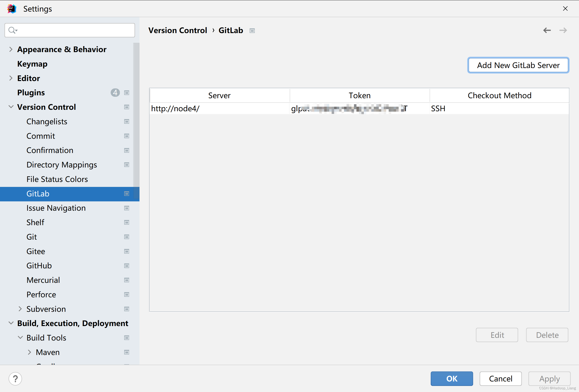
Task: Expand the Maven build tool node
Action: 29,352
